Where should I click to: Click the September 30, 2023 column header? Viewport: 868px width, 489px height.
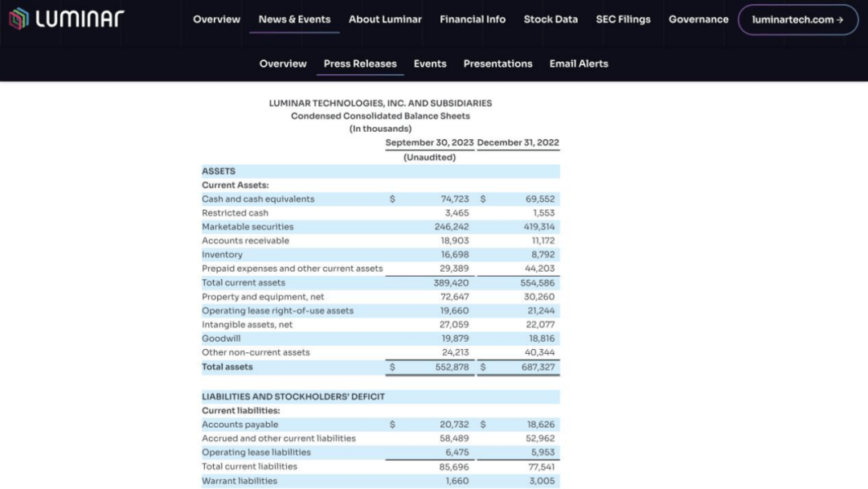tap(429, 142)
